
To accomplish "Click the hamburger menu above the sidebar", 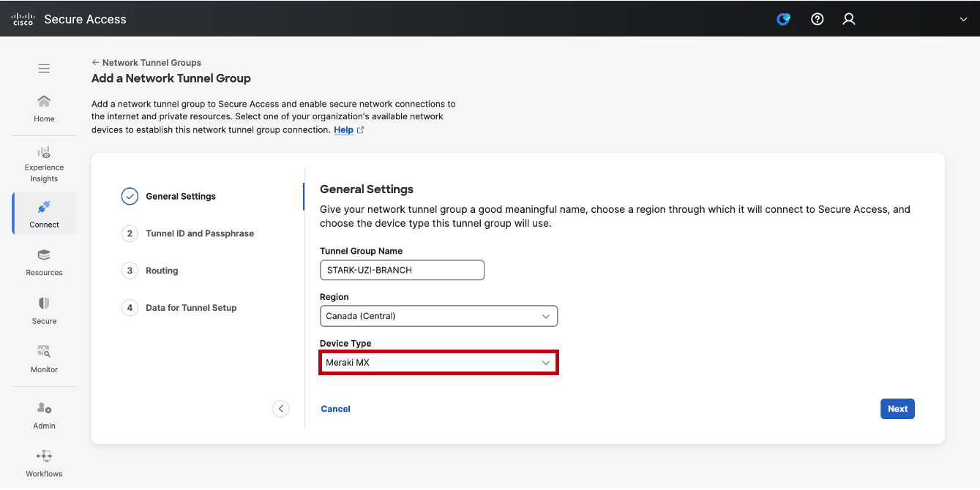I will point(44,68).
